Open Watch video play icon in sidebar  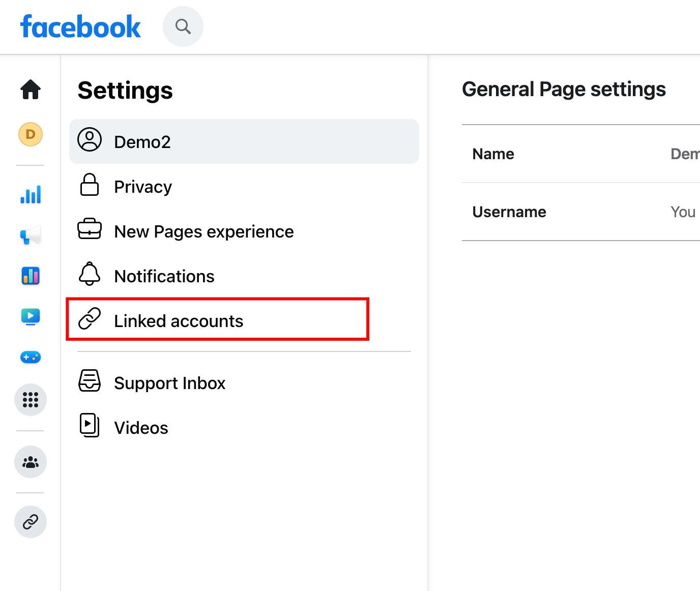point(31,317)
